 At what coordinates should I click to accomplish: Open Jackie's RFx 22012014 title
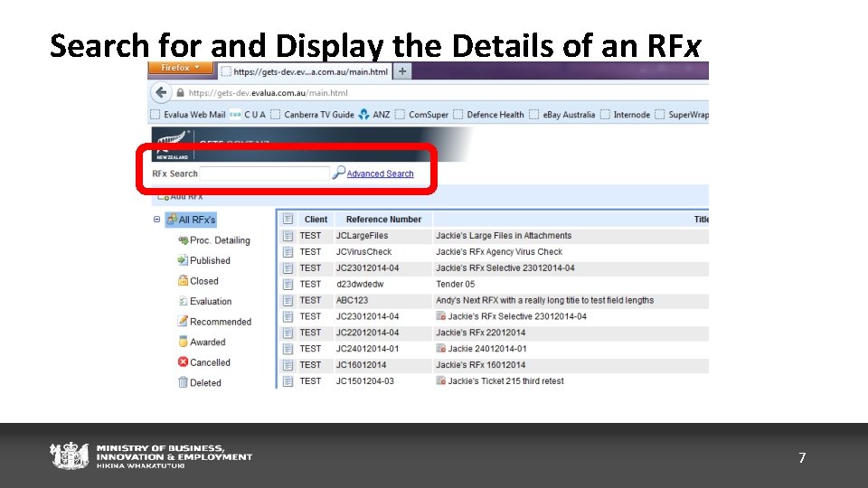(x=480, y=333)
